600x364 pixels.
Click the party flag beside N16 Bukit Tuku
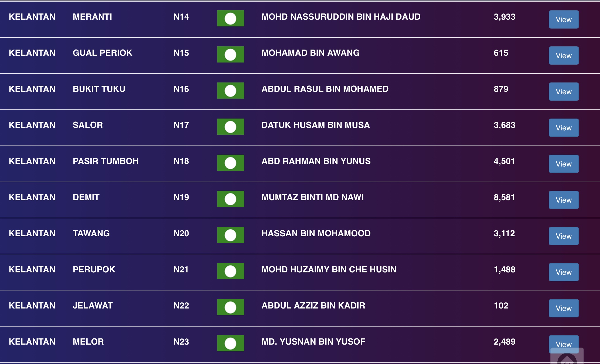pos(230,91)
